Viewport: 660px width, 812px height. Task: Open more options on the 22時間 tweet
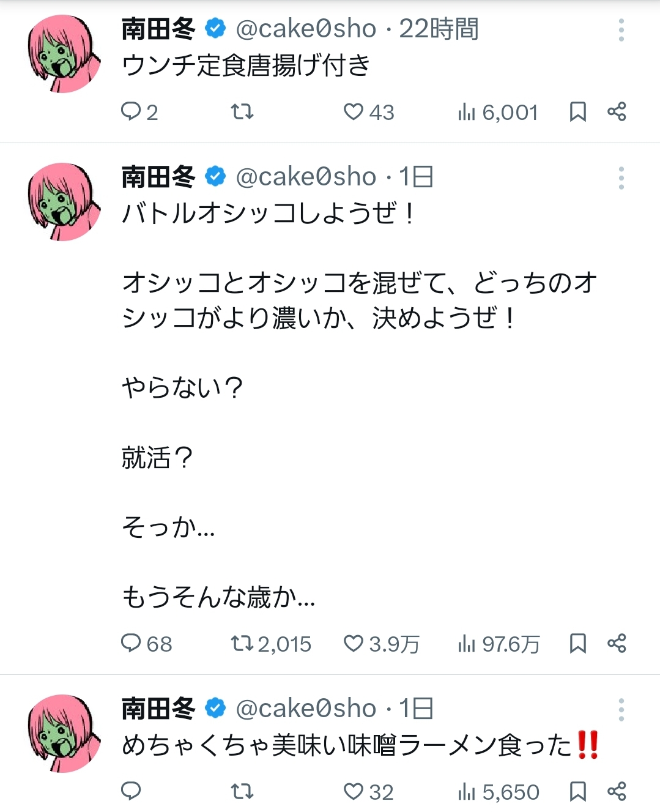click(621, 29)
